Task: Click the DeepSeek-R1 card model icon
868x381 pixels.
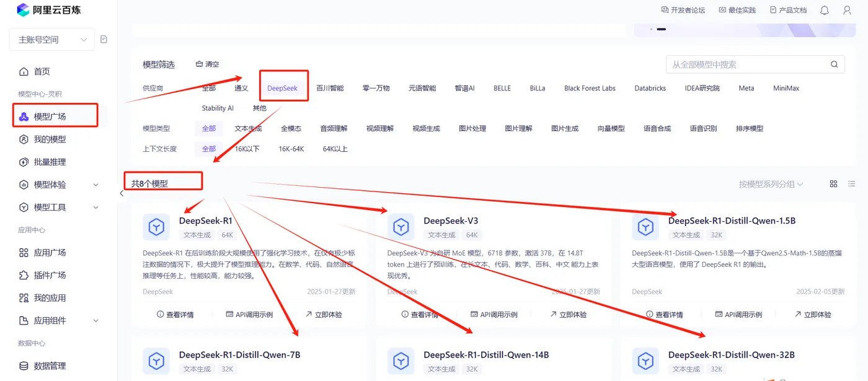Action: click(156, 227)
